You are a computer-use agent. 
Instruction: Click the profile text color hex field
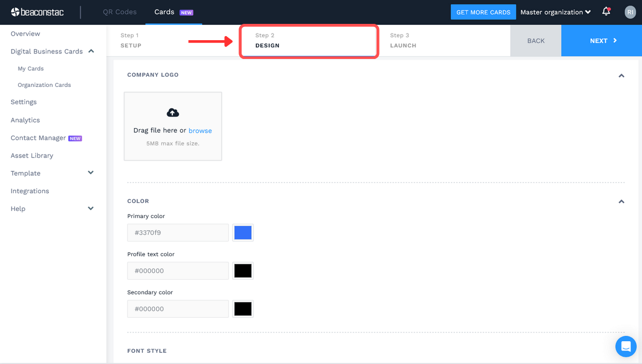[178, 271]
